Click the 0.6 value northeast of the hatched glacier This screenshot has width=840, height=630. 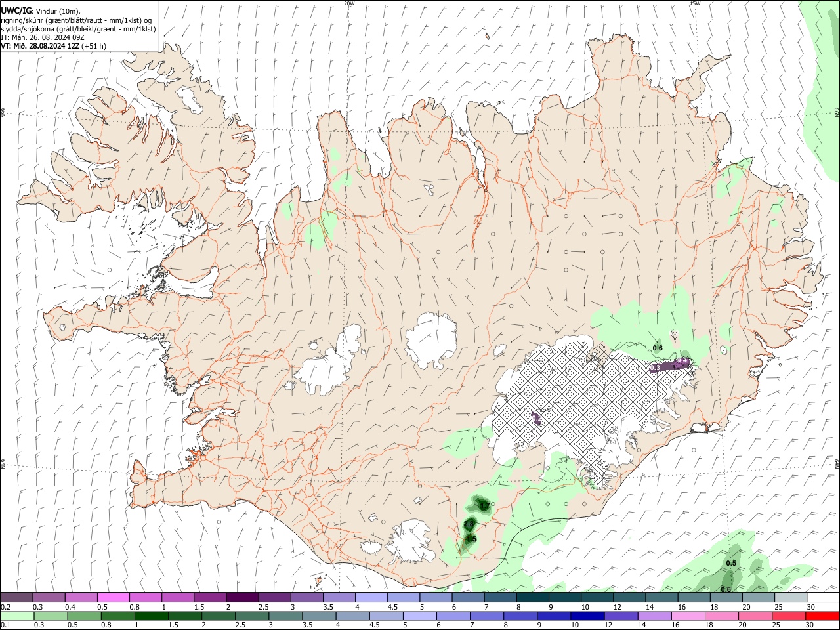pos(658,347)
